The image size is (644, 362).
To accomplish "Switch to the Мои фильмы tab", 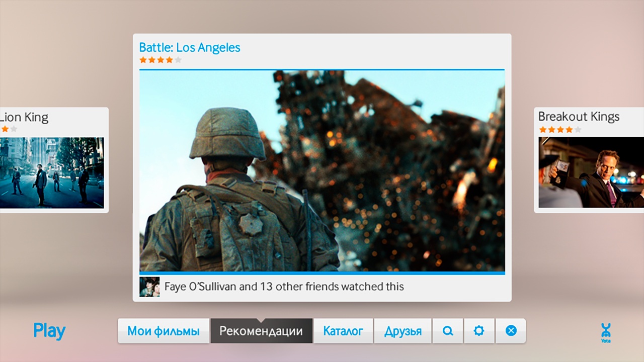I will [164, 331].
